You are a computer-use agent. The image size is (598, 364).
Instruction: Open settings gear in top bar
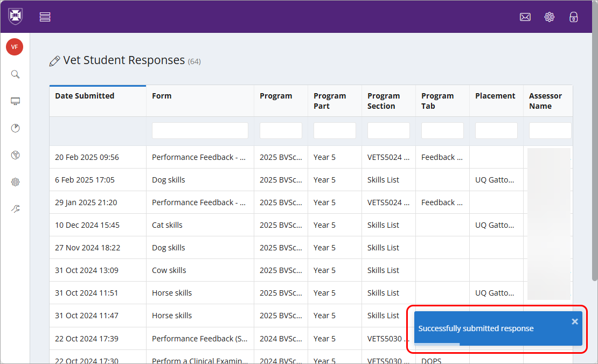point(549,17)
